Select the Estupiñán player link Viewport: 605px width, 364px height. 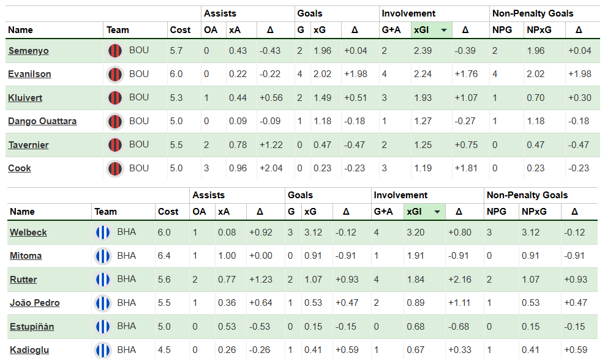click(x=32, y=327)
